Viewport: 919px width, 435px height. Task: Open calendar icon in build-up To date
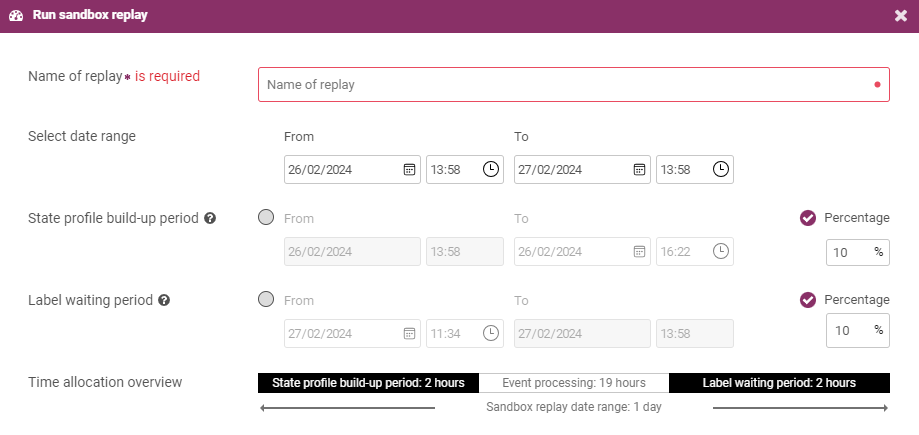(639, 252)
